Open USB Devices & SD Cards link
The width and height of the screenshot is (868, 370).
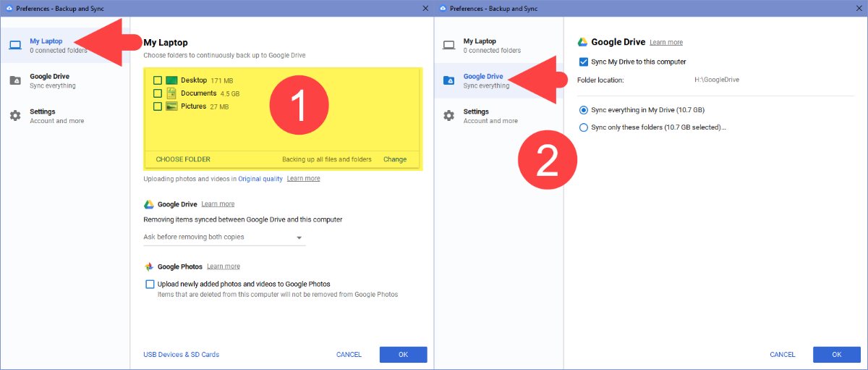182,355
